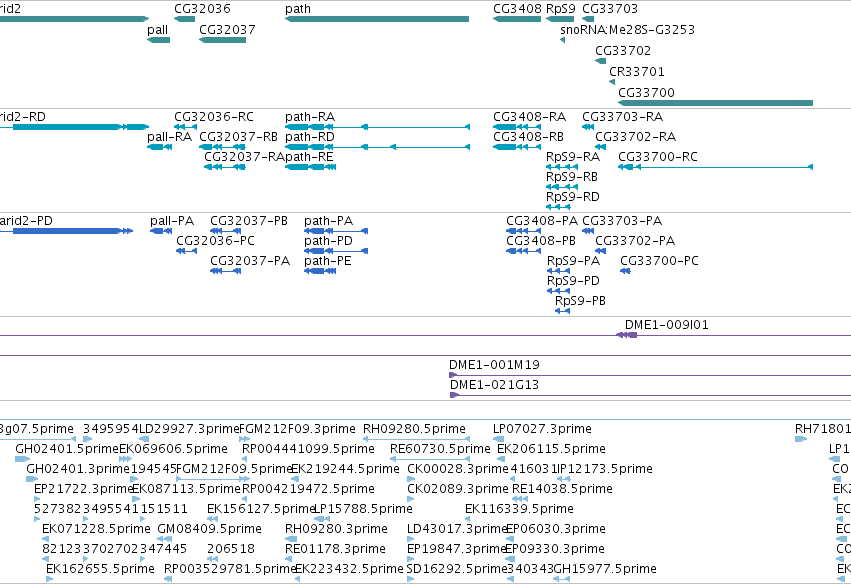Select the EP21722.3prime EST label
The height and width of the screenshot is (584, 851).
84,489
